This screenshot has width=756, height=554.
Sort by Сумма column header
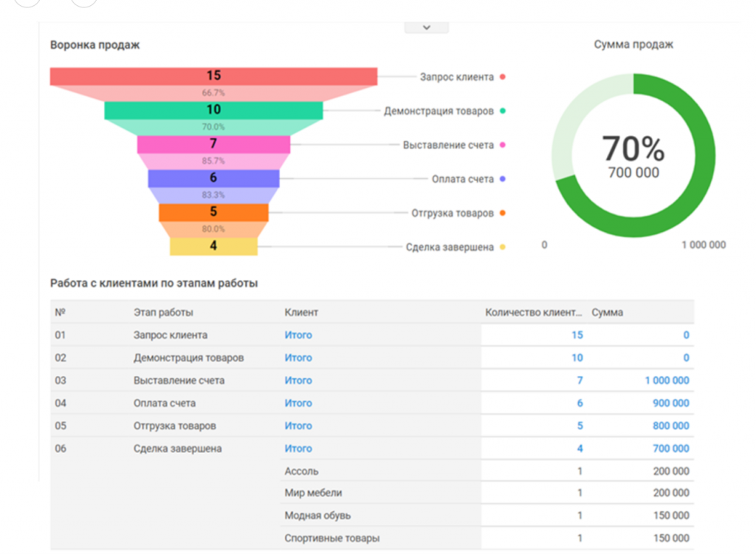pos(607,312)
